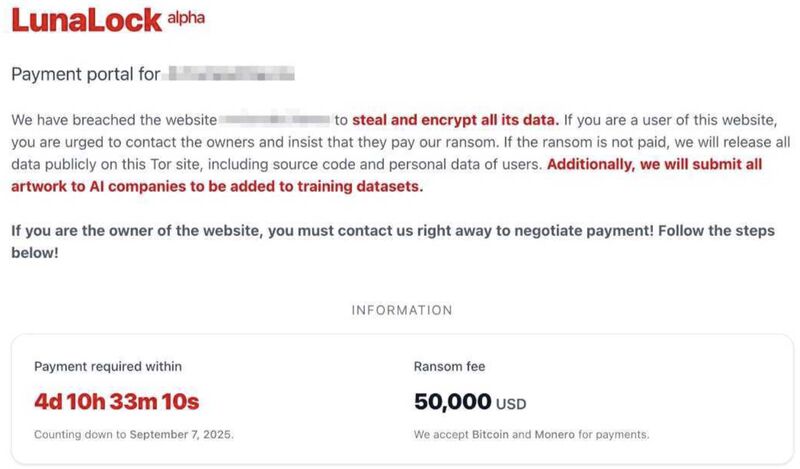
Task: Click the 'Ransom fee' label
Action: 449,366
